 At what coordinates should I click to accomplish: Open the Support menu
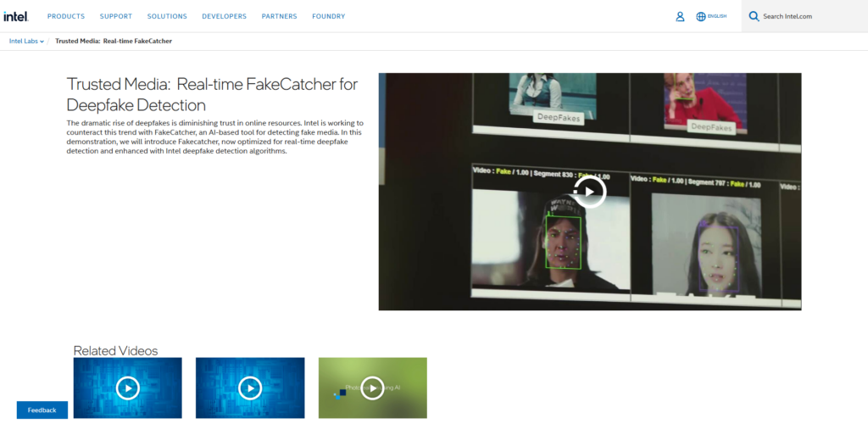pos(115,17)
